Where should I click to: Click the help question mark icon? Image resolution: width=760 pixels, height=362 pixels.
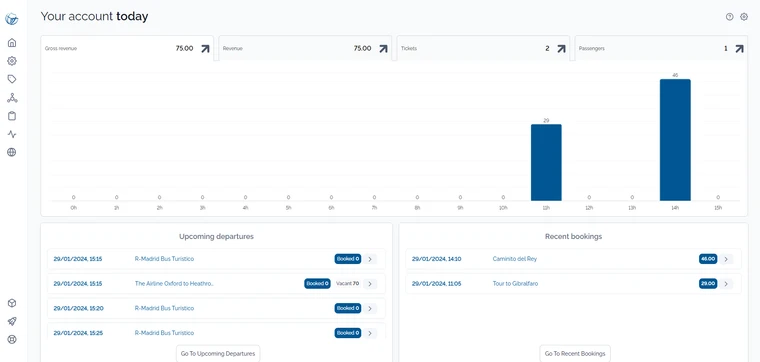[729, 17]
